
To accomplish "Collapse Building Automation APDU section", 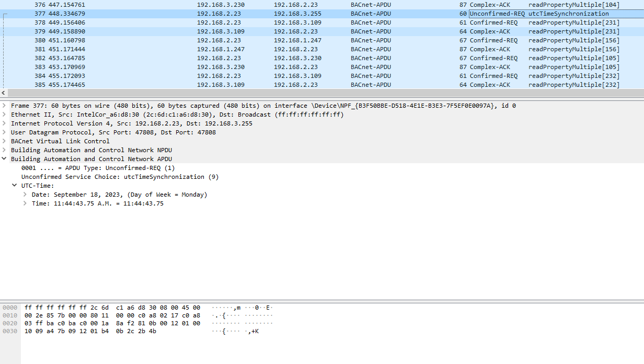I will (x=5, y=159).
